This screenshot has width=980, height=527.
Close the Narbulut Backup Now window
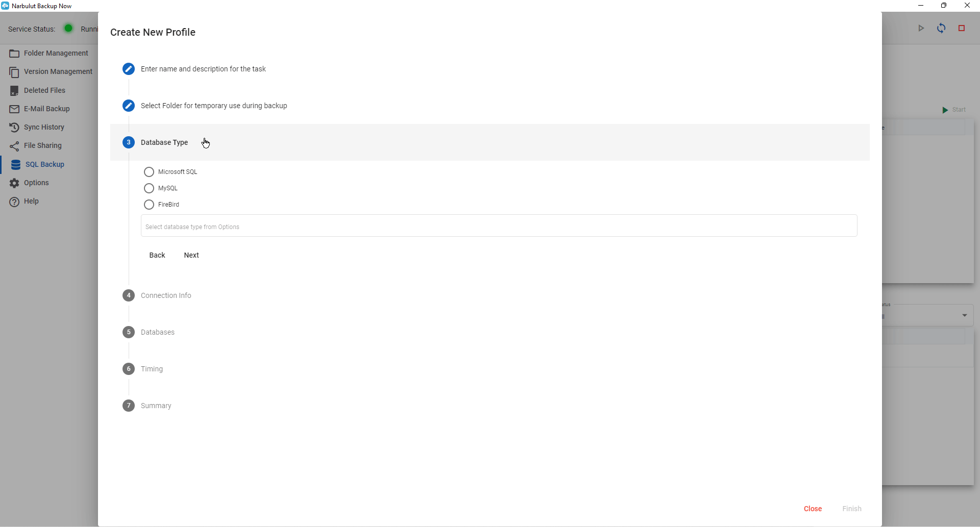coord(967,6)
